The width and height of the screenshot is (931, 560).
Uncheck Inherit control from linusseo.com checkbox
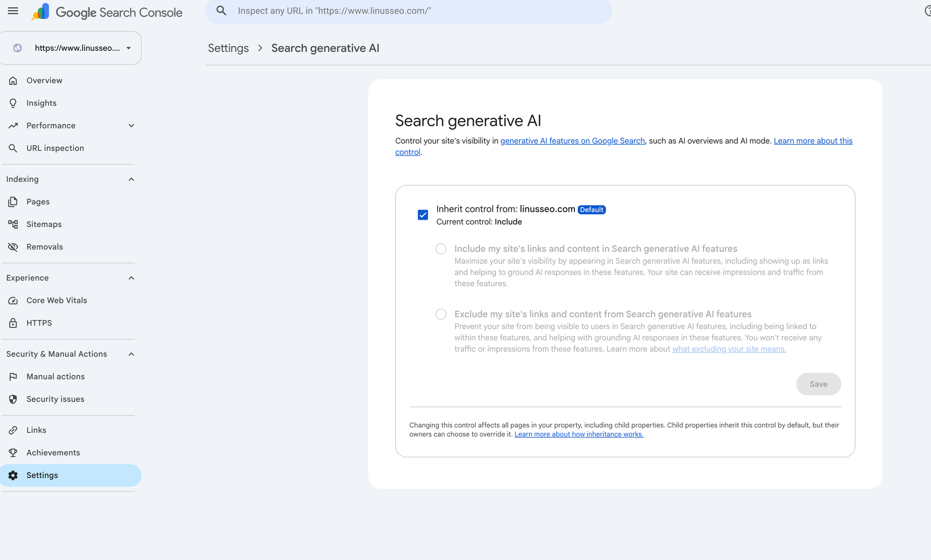pyautogui.click(x=423, y=215)
